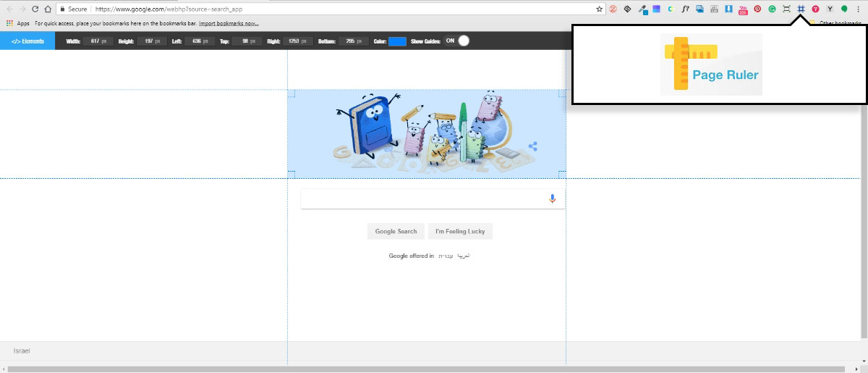
Task: Focus the Left position field
Action: (x=198, y=41)
